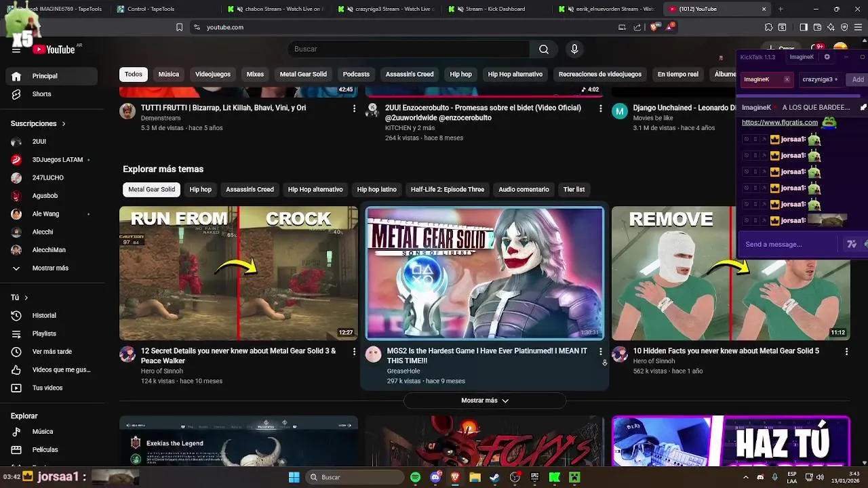Open Brave Rewards triangle icon
868x488 pixels.
[670, 27]
